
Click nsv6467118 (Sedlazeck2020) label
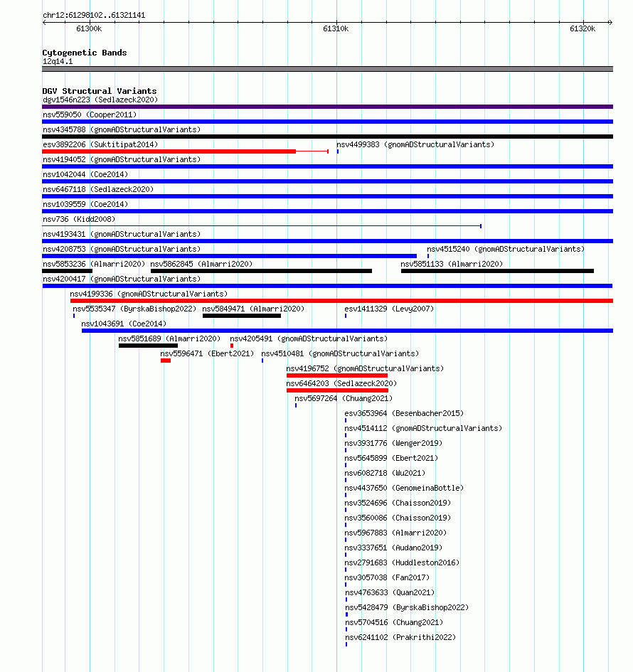click(98, 190)
